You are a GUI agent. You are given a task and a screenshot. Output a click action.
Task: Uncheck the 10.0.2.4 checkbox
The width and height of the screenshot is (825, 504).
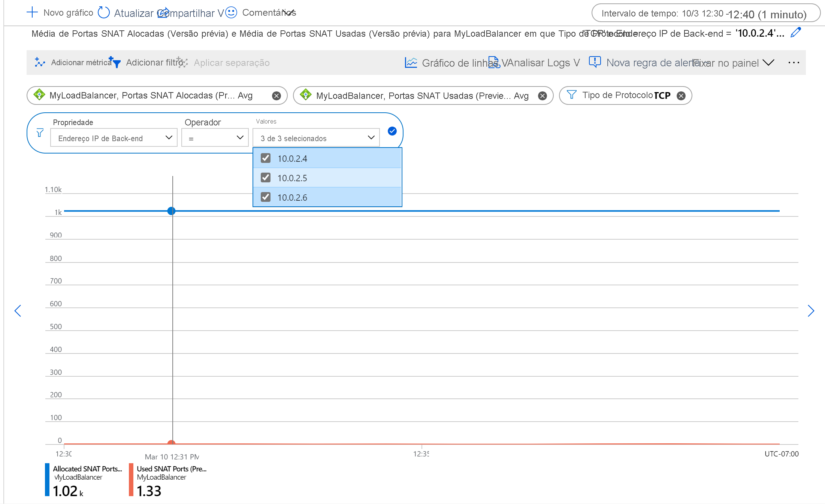pyautogui.click(x=266, y=158)
